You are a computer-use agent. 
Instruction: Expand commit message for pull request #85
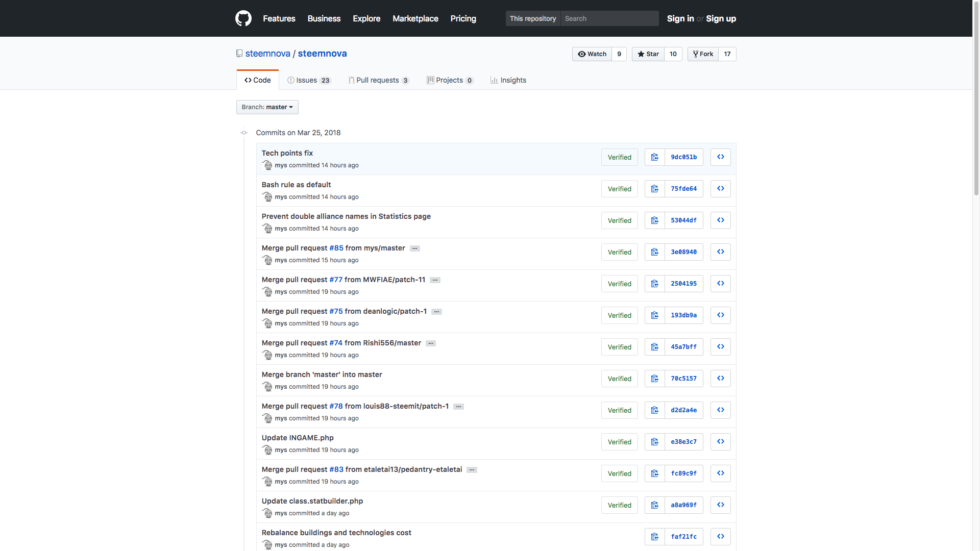pyautogui.click(x=415, y=248)
